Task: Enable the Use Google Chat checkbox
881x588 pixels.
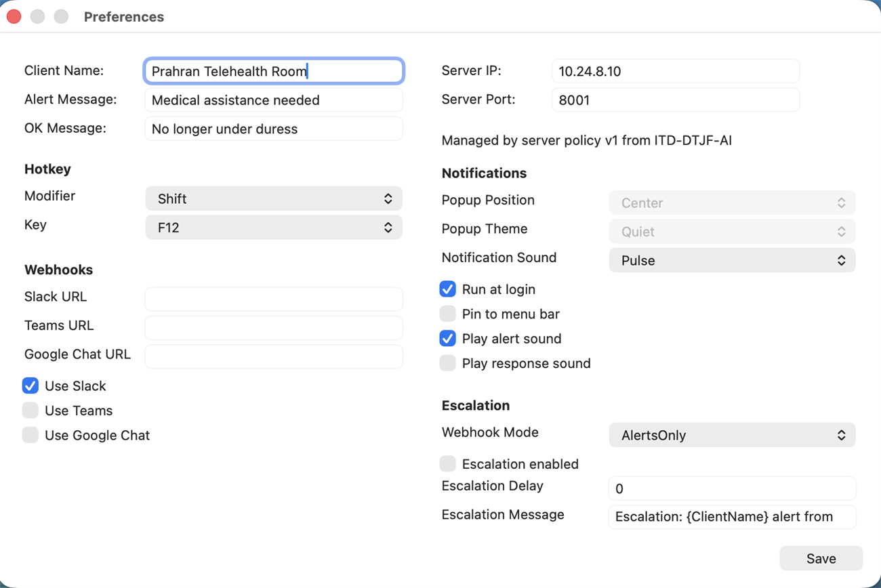Action: (30, 435)
